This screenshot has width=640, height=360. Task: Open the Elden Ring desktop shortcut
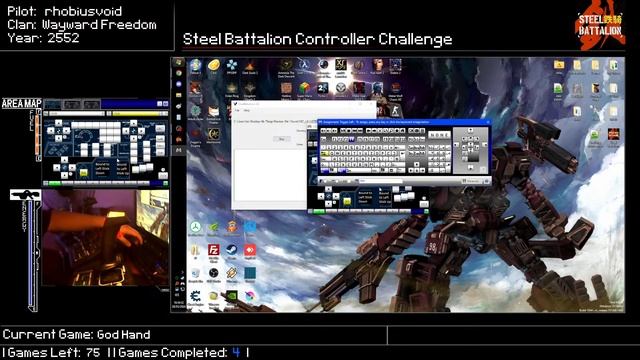point(232,88)
